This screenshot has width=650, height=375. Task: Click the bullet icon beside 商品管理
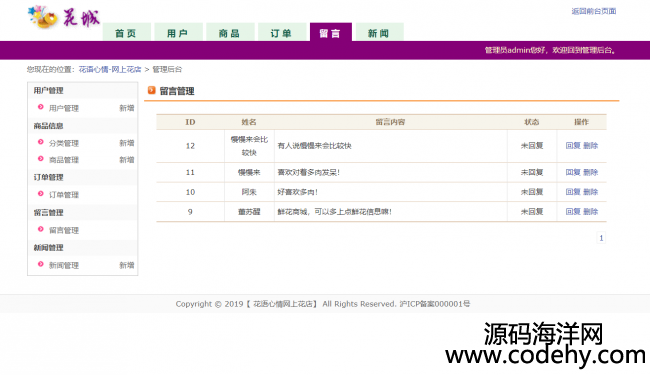pos(41,159)
